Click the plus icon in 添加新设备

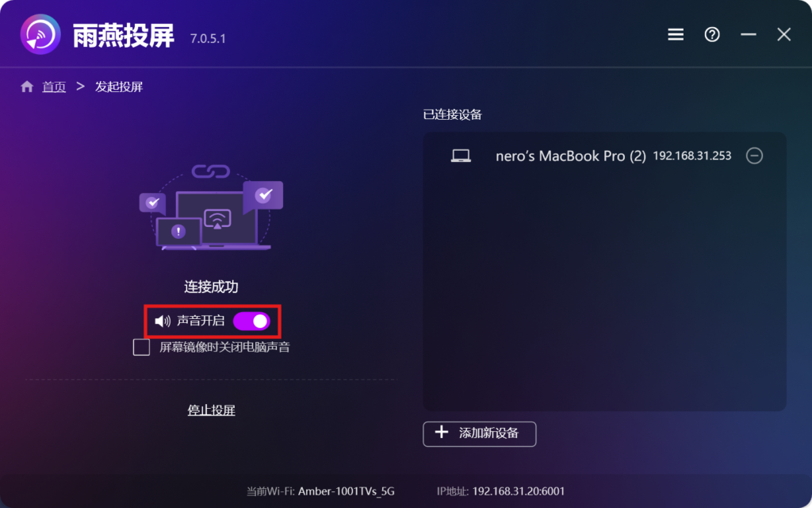441,433
